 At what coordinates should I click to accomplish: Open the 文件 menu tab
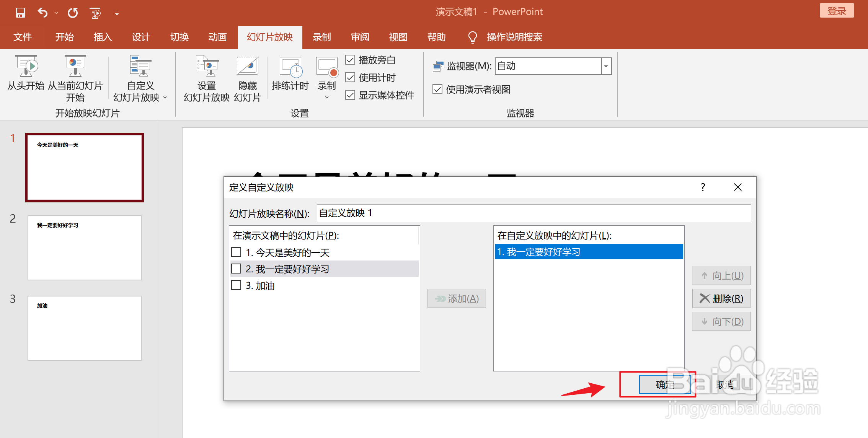tap(23, 37)
